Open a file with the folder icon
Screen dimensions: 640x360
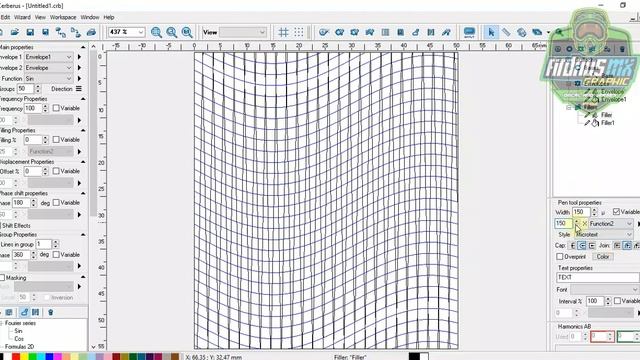point(15,32)
